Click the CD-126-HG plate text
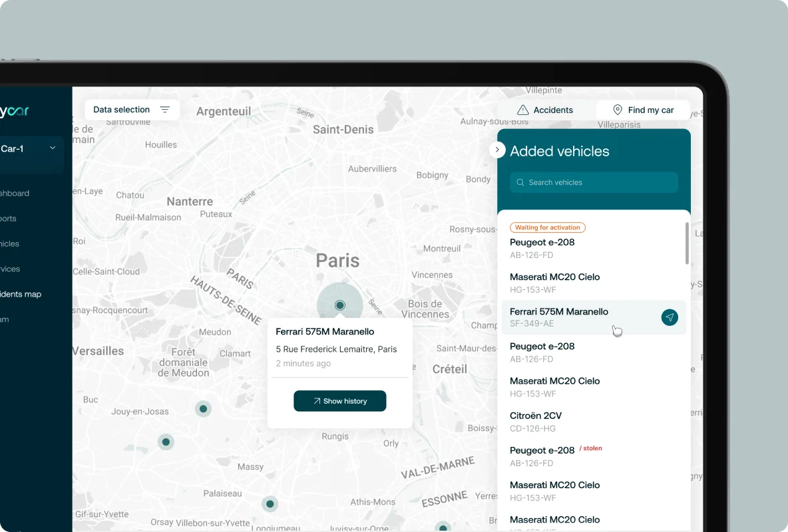 pyautogui.click(x=532, y=428)
